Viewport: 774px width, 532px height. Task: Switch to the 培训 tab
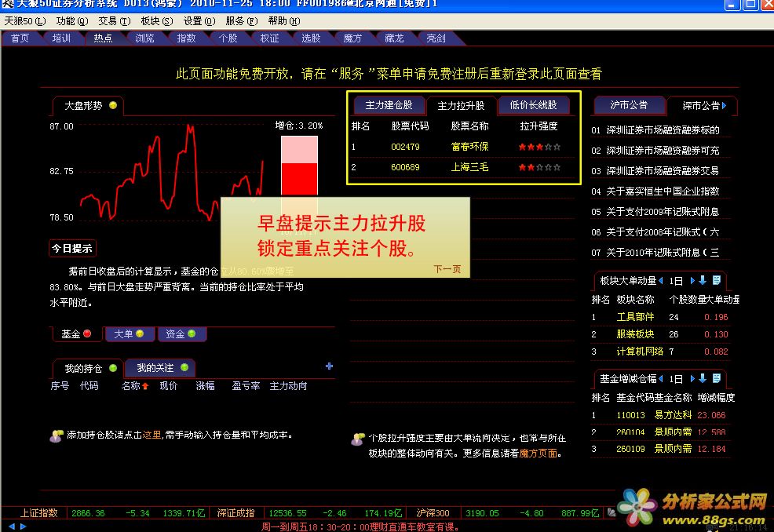click(62, 38)
